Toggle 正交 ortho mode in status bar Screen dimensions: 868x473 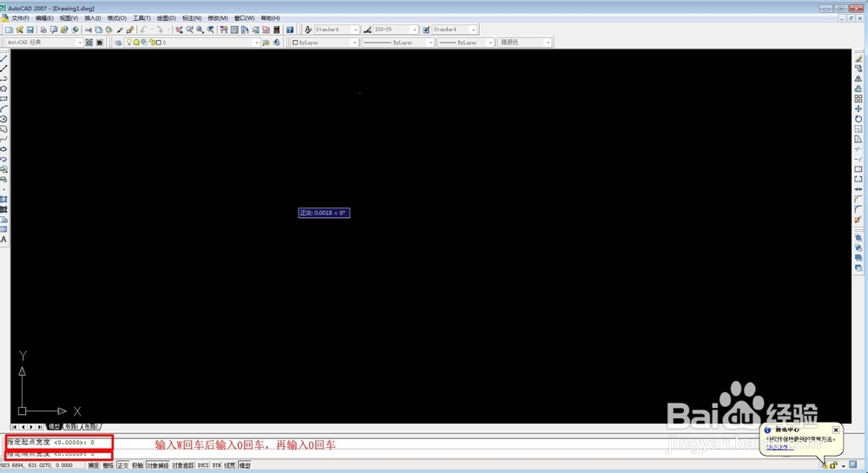tap(123, 466)
